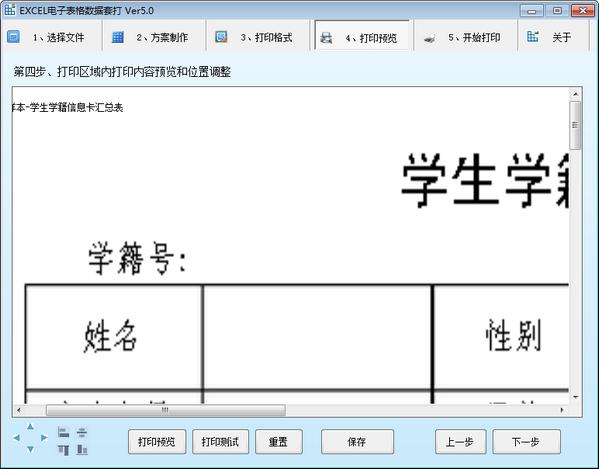Open the 2、方案制作 tab
Viewport: 599px width, 469px height.
[155, 37]
